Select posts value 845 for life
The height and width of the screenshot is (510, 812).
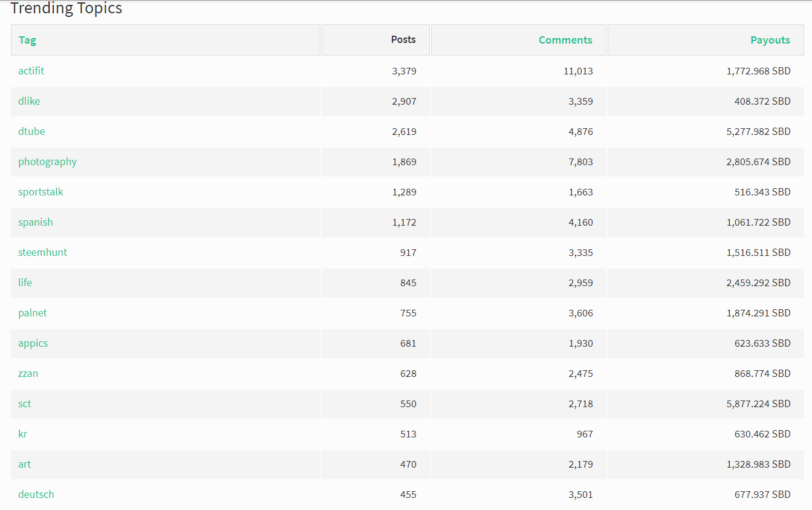click(408, 283)
